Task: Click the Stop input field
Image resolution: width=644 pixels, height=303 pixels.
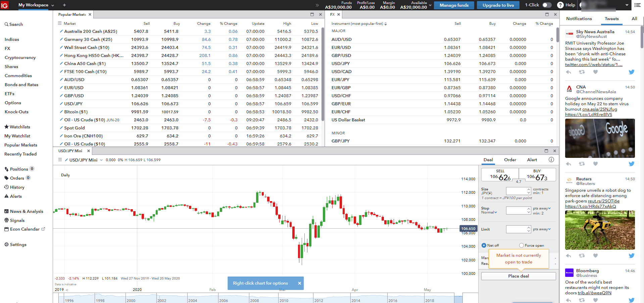Action: tap(516, 210)
